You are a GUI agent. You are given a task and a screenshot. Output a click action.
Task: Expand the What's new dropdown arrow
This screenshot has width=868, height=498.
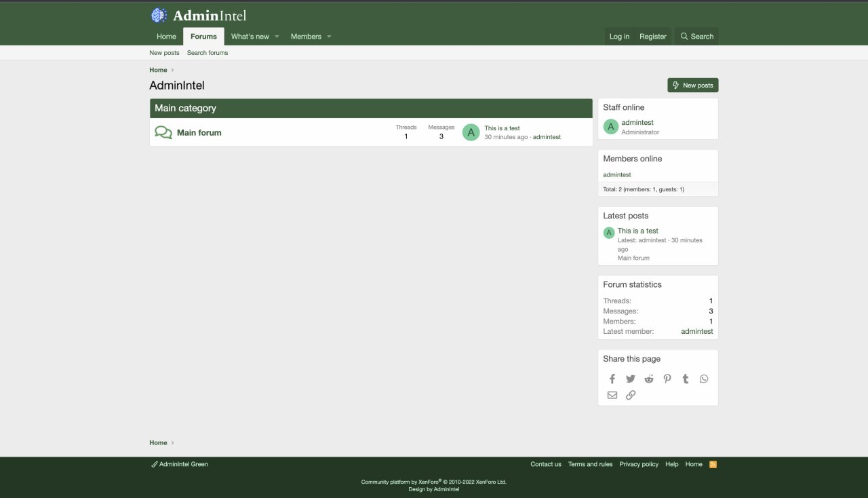pyautogui.click(x=277, y=37)
